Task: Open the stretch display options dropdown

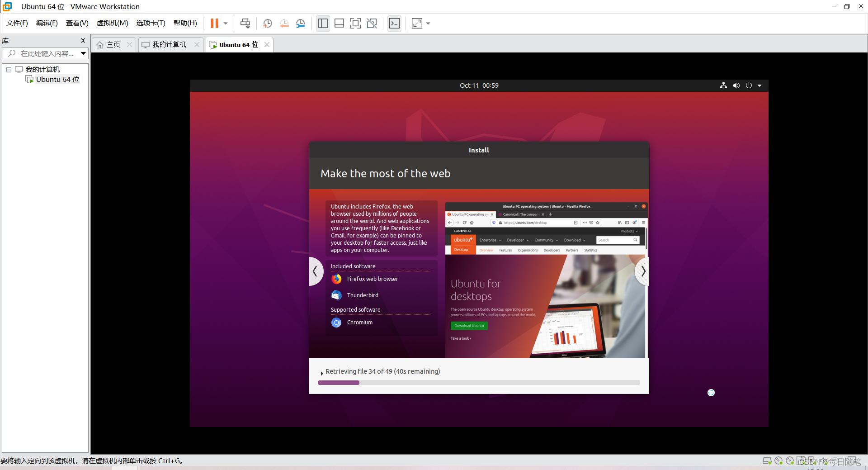Action: tap(428, 23)
